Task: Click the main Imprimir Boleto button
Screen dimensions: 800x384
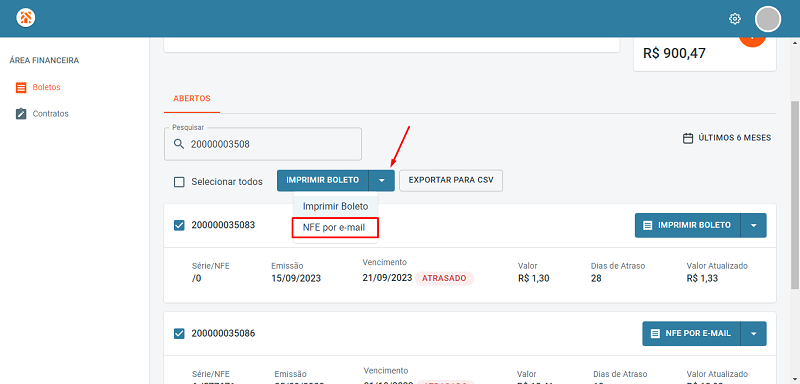Action: [x=322, y=181]
